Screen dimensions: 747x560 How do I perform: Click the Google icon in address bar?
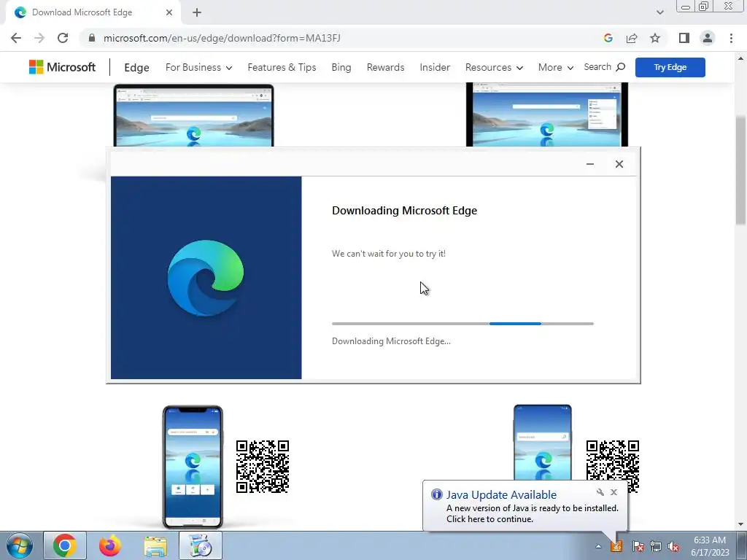[x=608, y=38]
